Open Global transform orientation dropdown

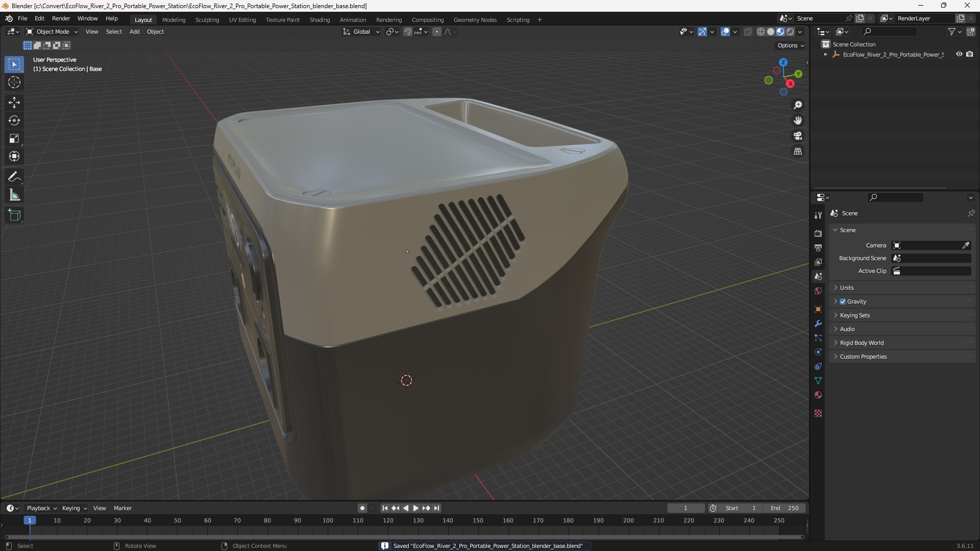(361, 32)
